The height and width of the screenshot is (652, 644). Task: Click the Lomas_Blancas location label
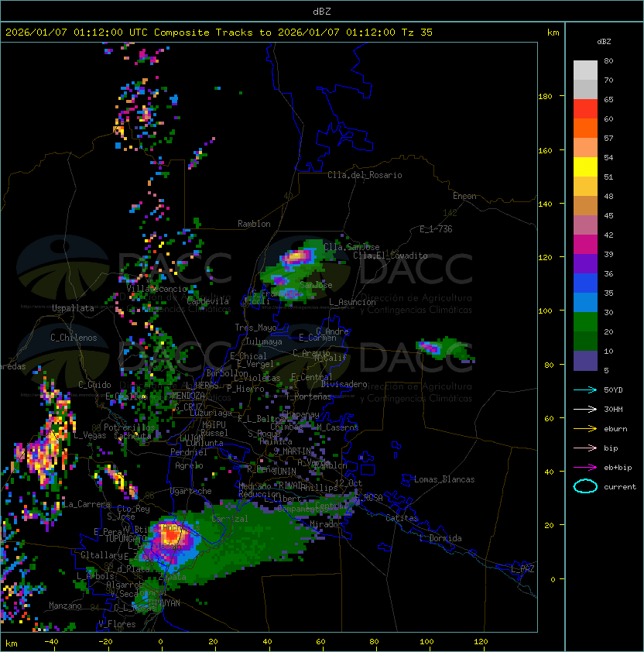[x=444, y=479]
